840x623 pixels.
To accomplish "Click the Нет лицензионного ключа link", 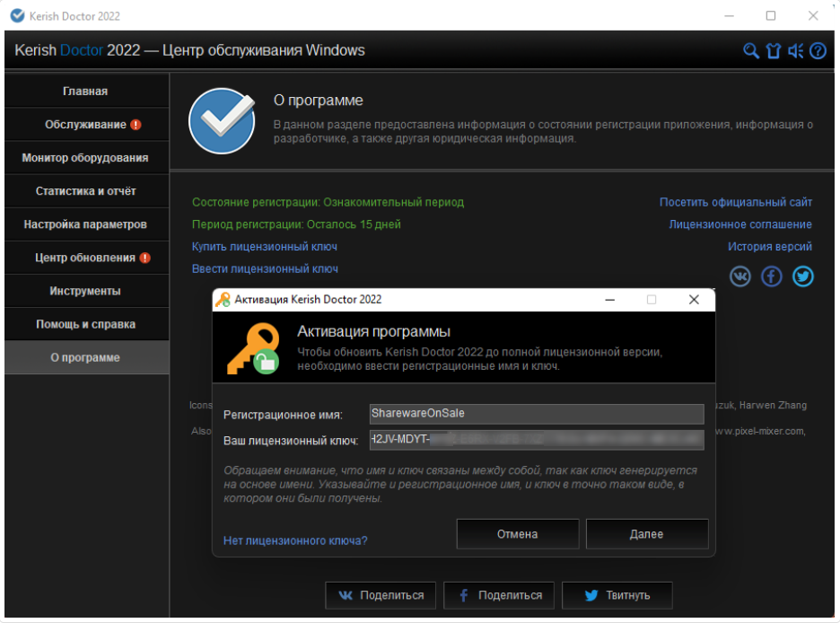I will pyautogui.click(x=295, y=540).
